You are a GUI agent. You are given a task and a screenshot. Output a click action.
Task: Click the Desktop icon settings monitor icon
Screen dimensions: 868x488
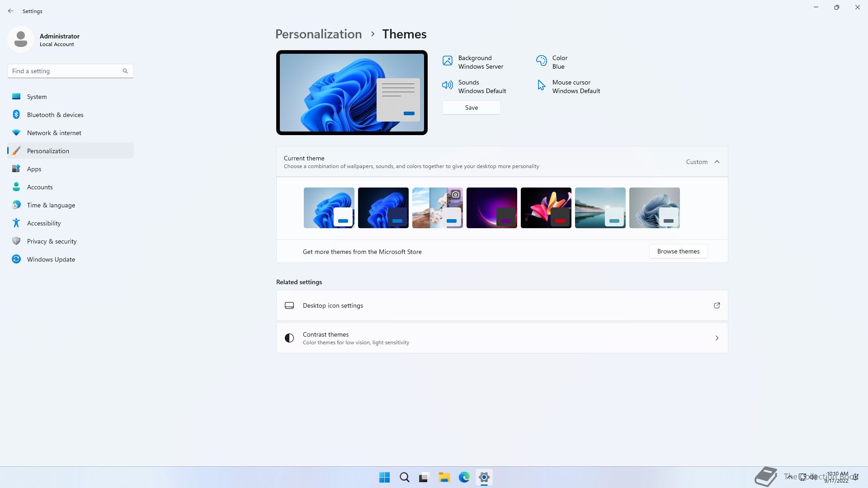(x=289, y=305)
